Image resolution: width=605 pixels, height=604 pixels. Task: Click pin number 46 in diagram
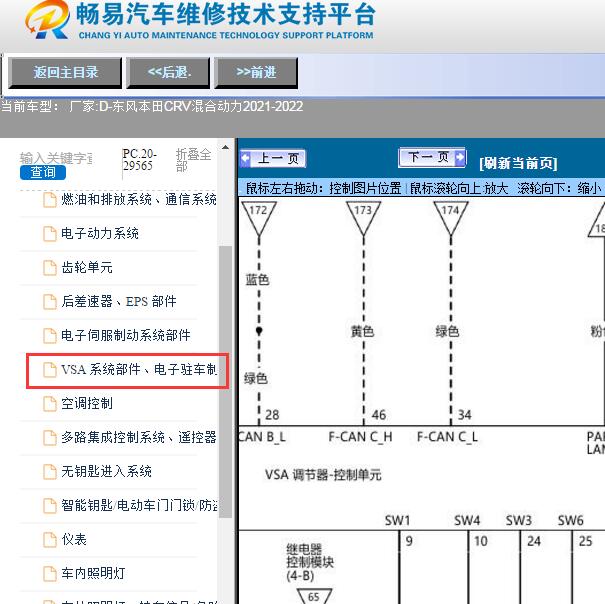379,415
